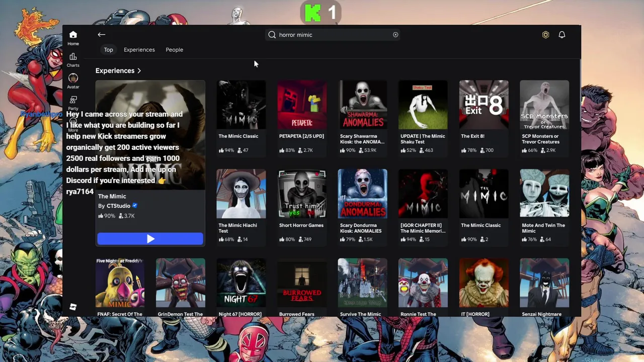Screen dimensions: 644x362
Task: Open the notifications bell icon
Action: point(562,35)
